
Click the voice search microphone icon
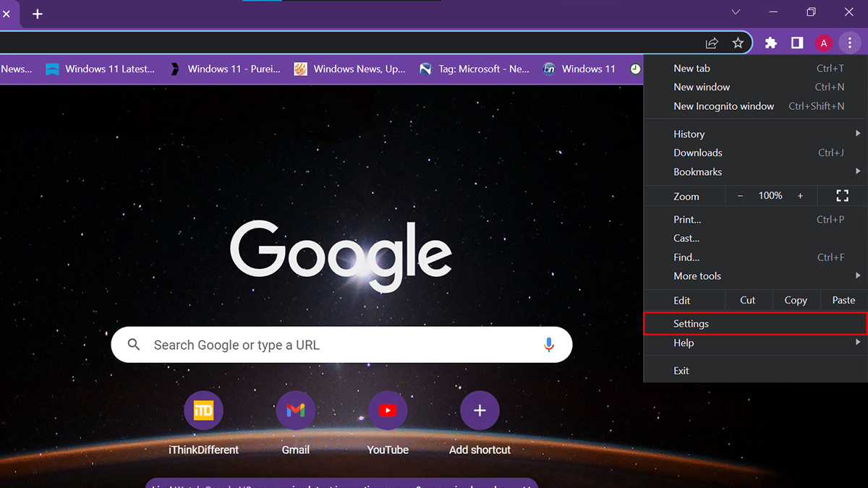click(x=549, y=345)
